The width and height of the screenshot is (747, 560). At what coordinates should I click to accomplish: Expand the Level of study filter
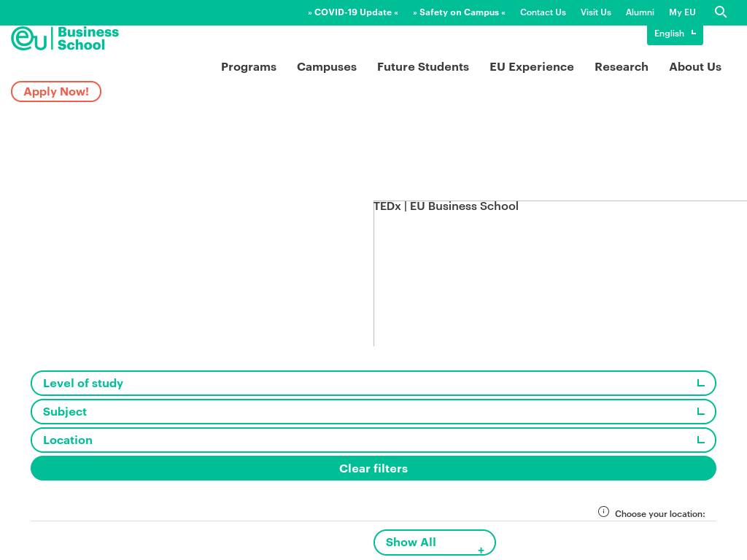click(373, 384)
